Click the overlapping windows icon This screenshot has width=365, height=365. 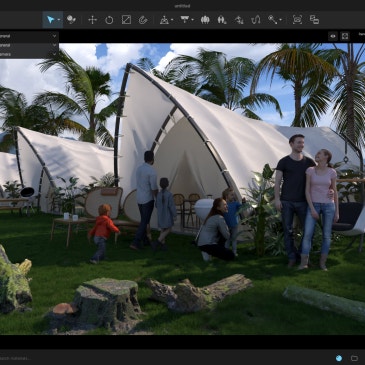click(314, 20)
